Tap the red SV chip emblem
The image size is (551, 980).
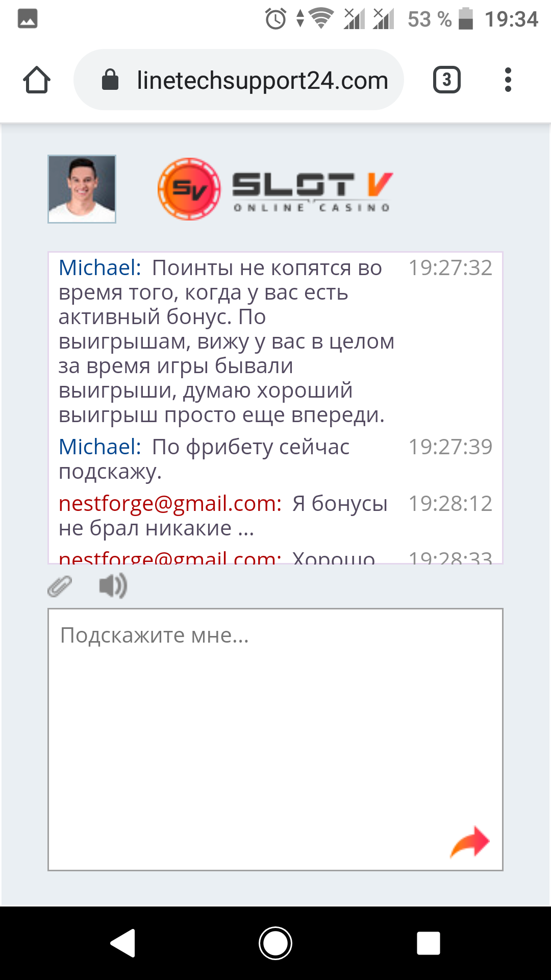[189, 189]
